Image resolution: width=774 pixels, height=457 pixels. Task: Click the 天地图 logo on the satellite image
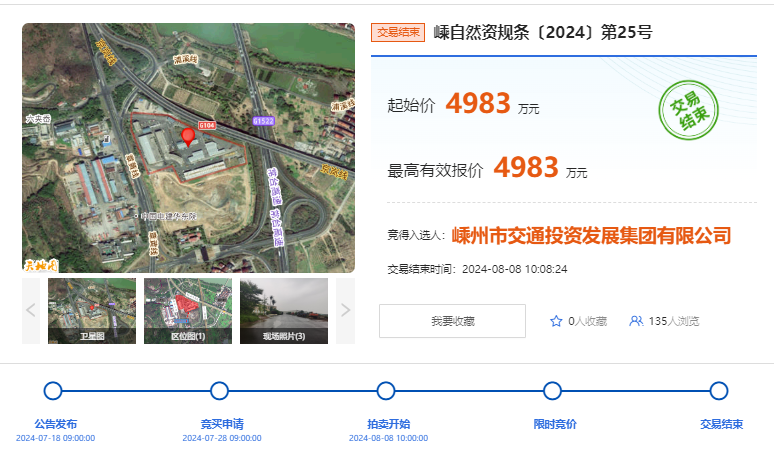click(41, 264)
